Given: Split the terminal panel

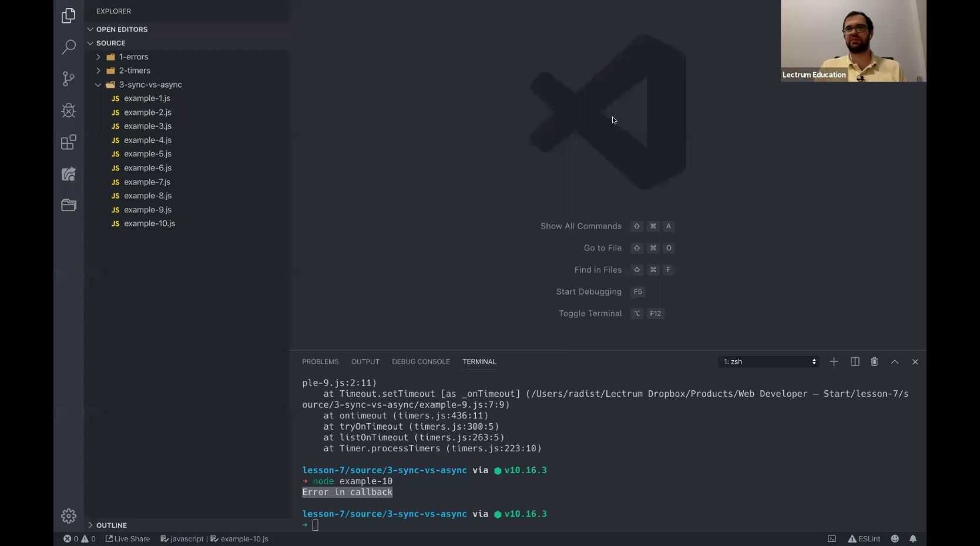Looking at the screenshot, I should coord(855,362).
